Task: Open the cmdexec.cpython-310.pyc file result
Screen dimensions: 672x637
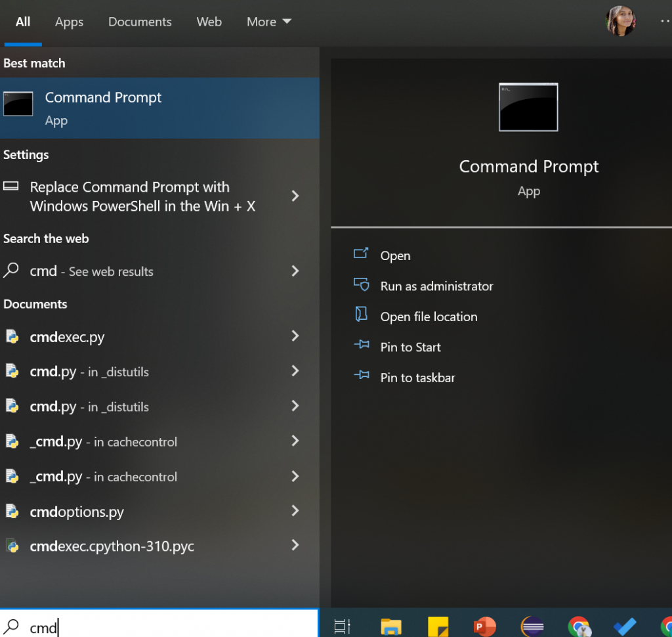Action: 112,546
